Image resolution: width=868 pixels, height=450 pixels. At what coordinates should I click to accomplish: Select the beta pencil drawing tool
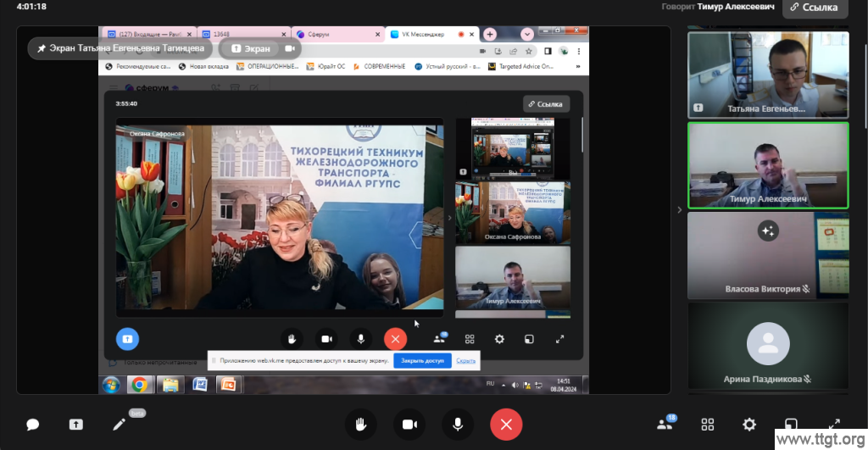120,425
